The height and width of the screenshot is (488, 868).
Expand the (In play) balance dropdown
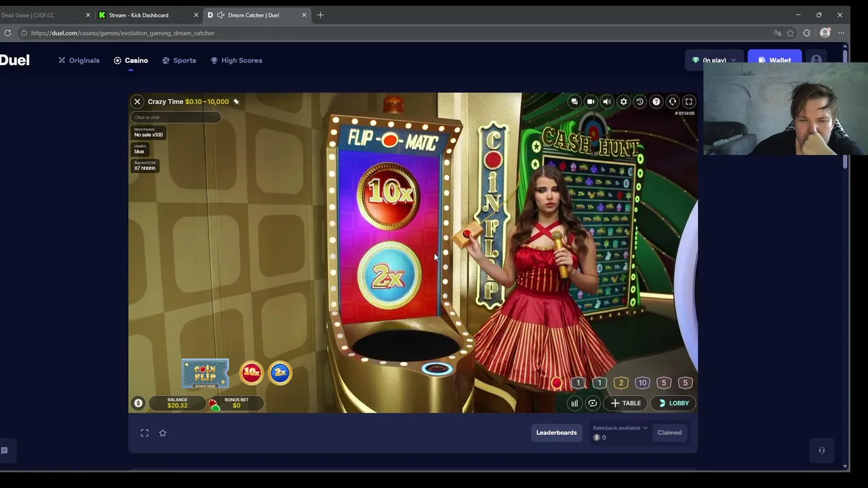[714, 60]
